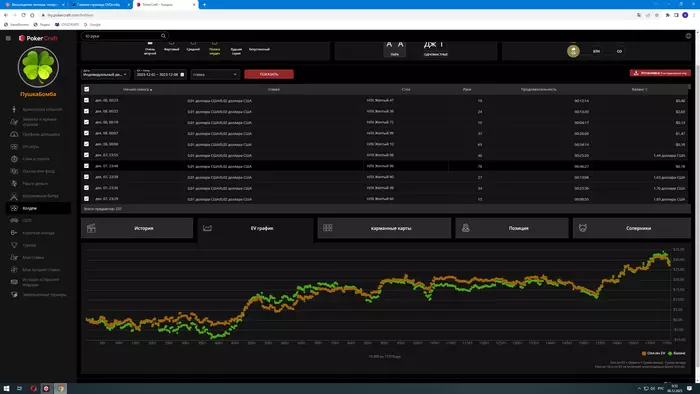Switch to the Карманные карты tab
The image size is (700, 394).
384,228
